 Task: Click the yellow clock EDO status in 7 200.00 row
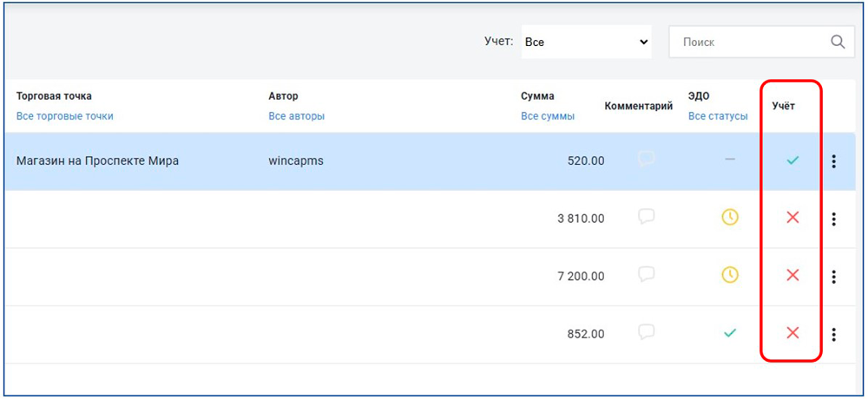point(730,275)
